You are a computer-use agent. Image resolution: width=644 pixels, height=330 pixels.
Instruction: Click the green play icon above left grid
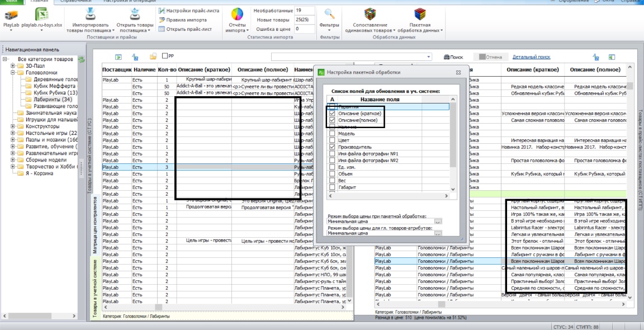pyautogui.click(x=119, y=57)
